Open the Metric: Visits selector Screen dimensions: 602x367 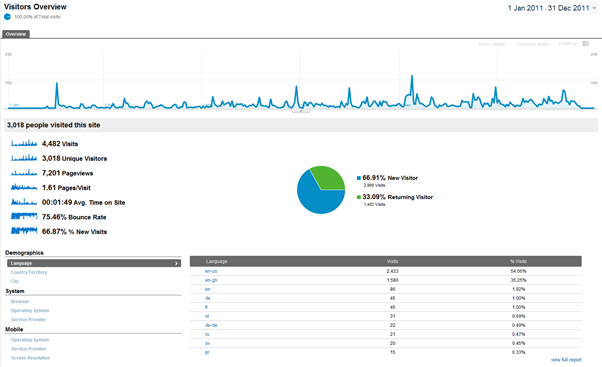(x=491, y=44)
